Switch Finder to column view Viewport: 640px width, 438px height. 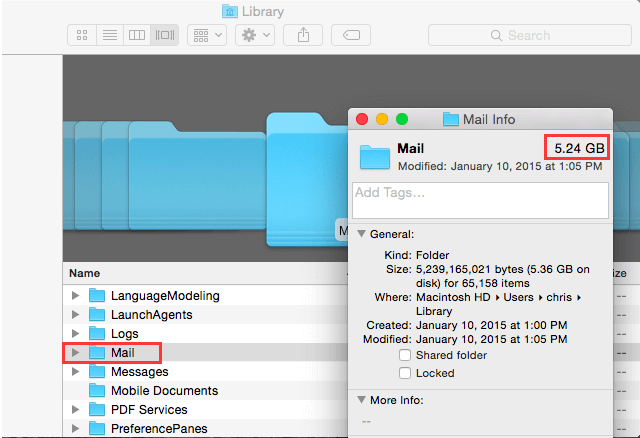click(137, 35)
